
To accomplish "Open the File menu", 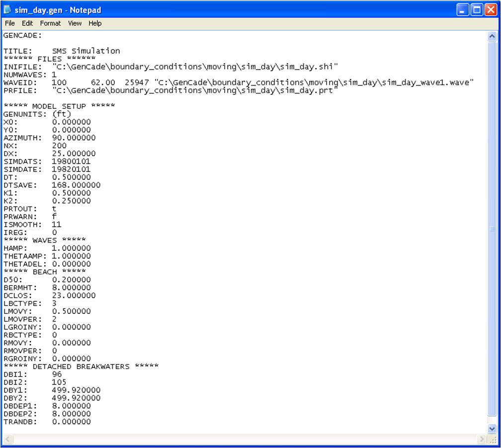I will click(x=9, y=23).
